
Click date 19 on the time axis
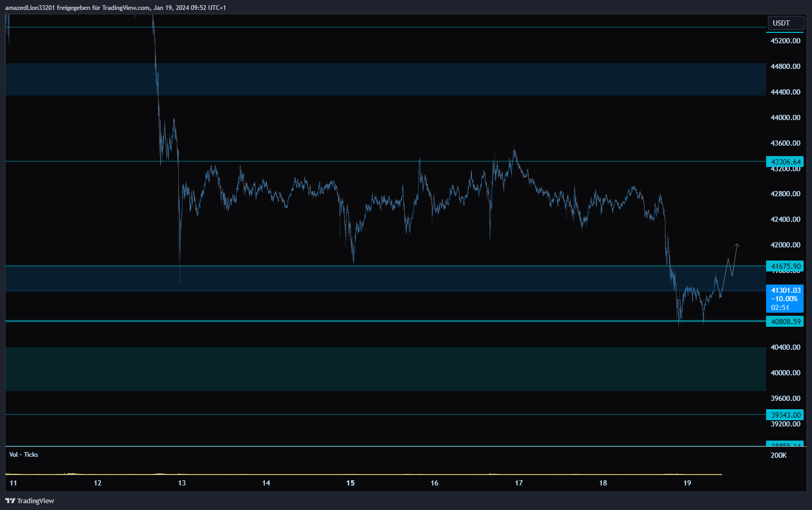pyautogui.click(x=687, y=483)
